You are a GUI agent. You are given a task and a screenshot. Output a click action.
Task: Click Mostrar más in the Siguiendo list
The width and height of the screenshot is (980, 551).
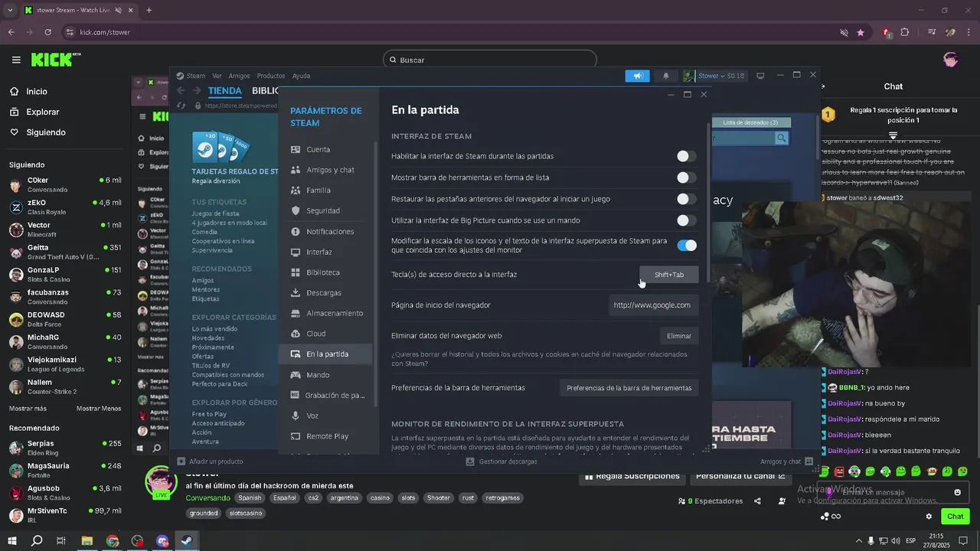click(x=28, y=409)
